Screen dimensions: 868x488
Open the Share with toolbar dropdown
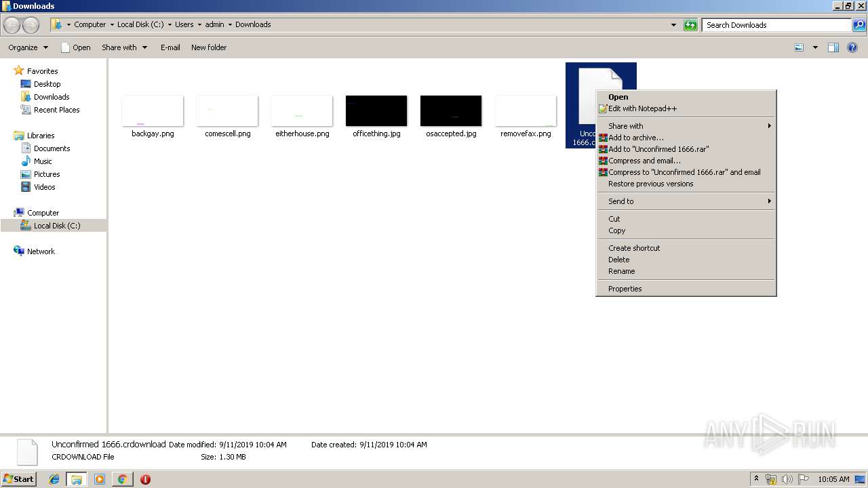(125, 47)
